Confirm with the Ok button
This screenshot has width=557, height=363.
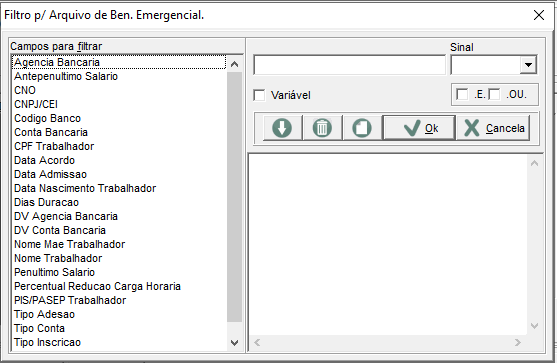coord(419,128)
